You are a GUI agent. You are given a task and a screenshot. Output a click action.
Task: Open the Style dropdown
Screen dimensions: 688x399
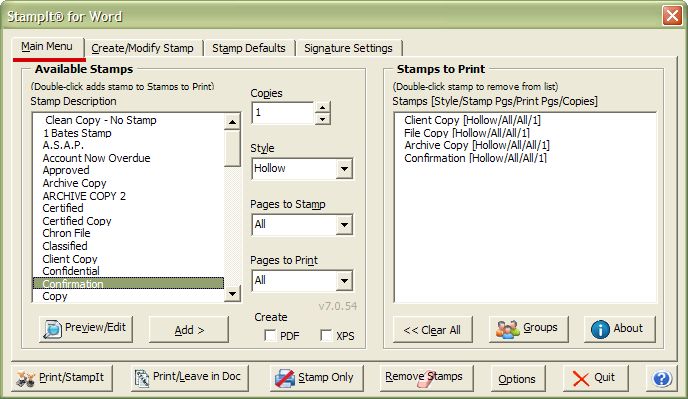344,169
